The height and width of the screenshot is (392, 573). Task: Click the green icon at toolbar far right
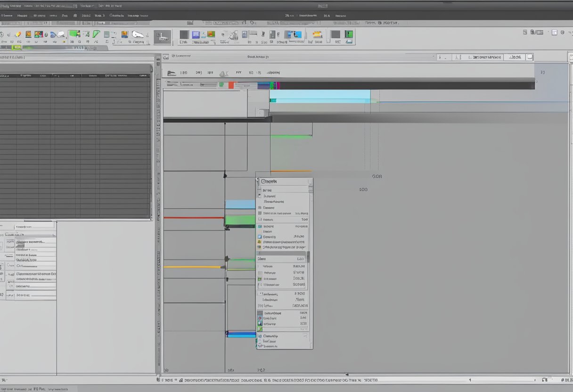[x=348, y=34]
